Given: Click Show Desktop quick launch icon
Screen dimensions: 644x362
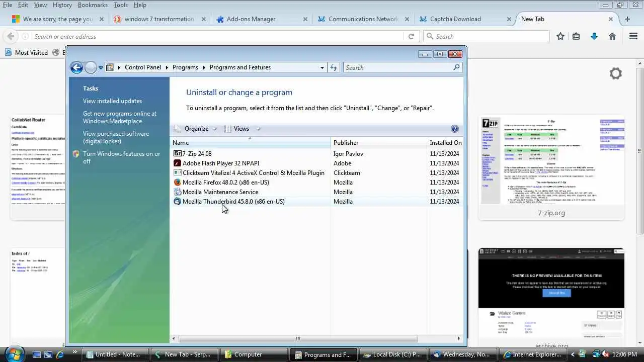Looking at the screenshot, I should [x=36, y=354].
